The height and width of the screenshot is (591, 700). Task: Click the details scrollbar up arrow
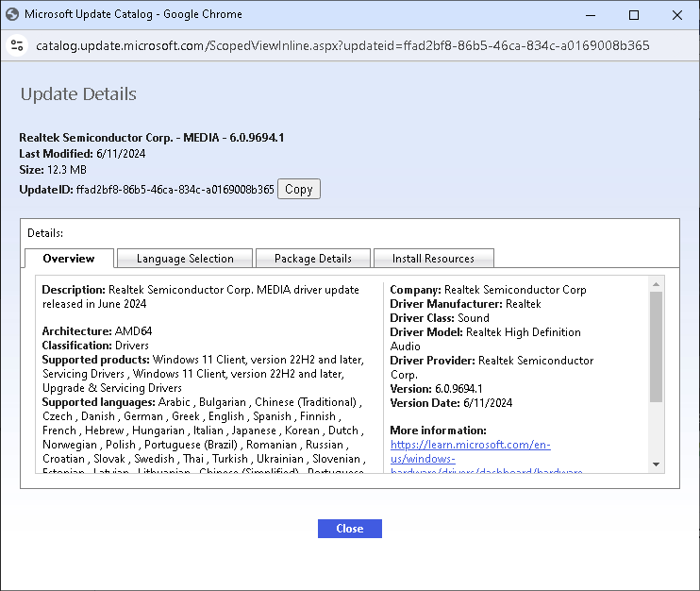tap(656, 284)
